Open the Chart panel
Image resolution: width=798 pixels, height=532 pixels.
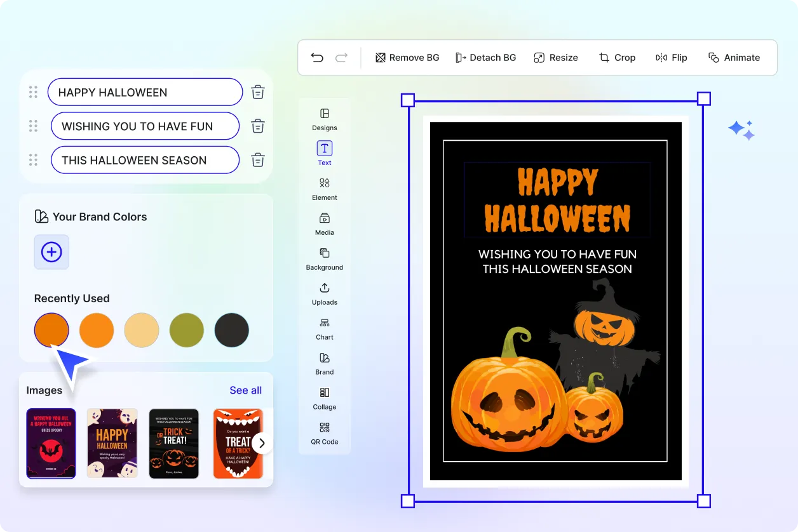tap(324, 331)
